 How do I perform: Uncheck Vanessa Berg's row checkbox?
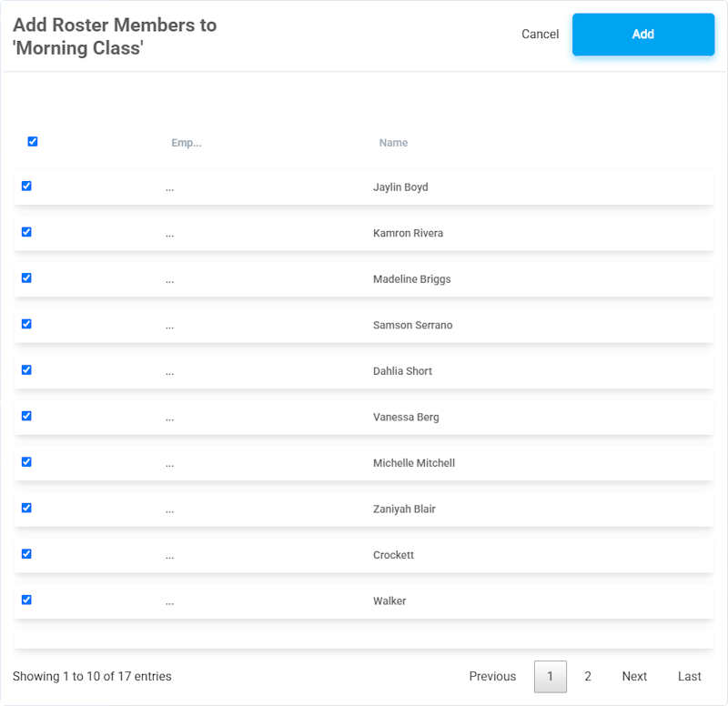pos(26,416)
